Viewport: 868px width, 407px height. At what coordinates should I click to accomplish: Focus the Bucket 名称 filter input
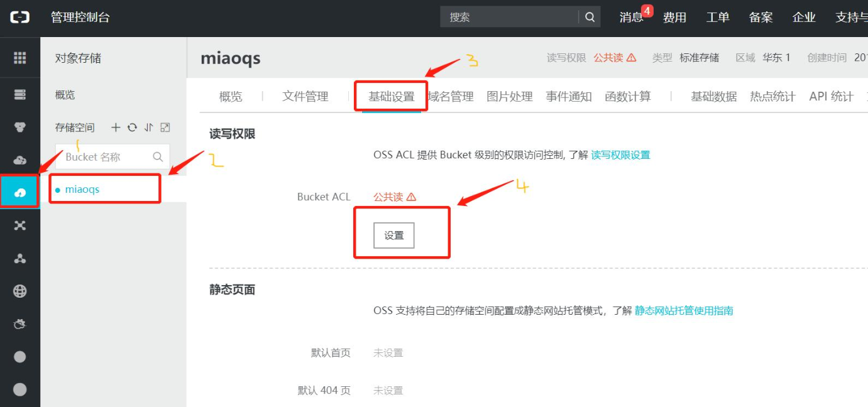pos(113,157)
